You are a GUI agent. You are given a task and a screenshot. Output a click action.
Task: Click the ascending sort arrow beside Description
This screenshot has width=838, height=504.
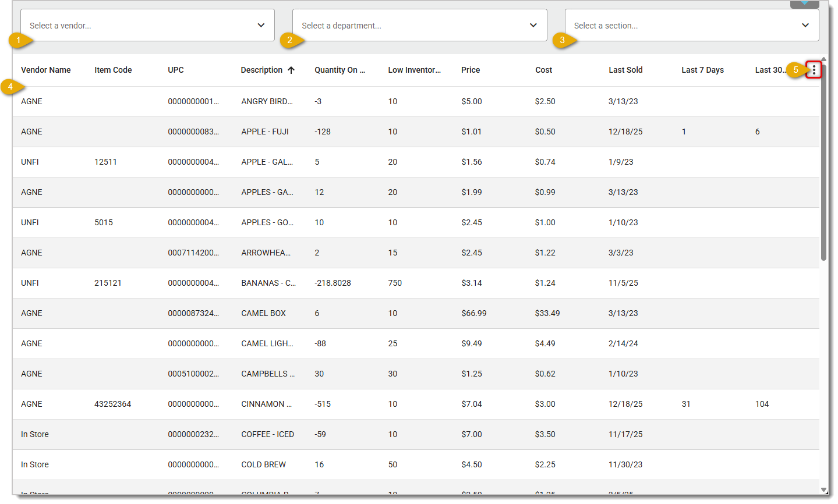(291, 70)
